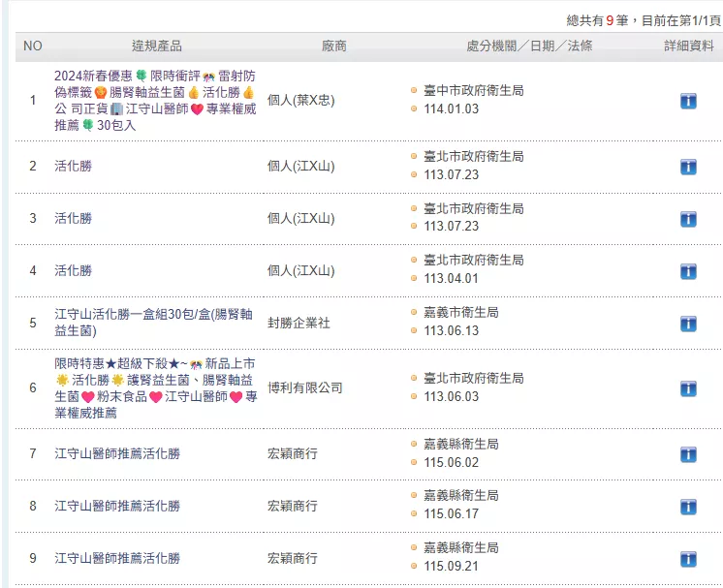Click the NO column header
The image size is (723, 588).
coord(33,46)
